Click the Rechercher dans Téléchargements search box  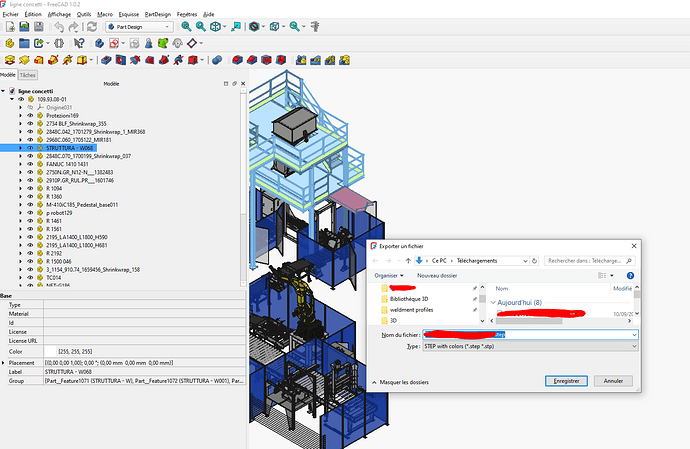(x=590, y=261)
